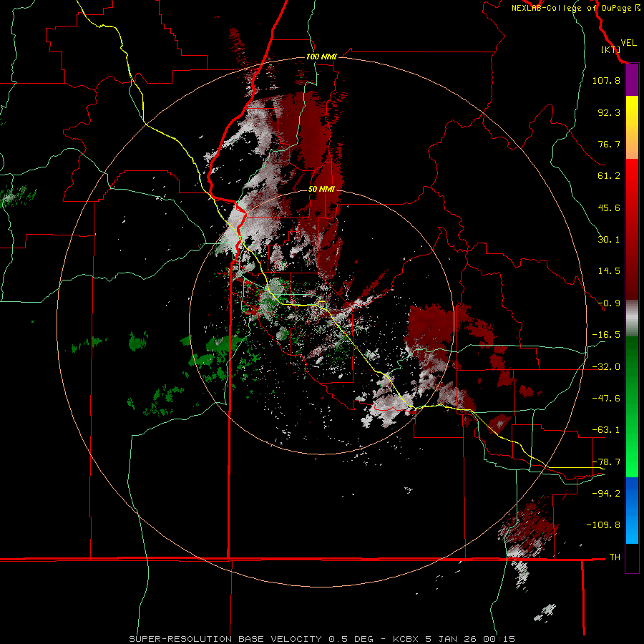Screen dimensions: 644x644
Task: Click the -16.5 velocity scale value
Action: (x=606, y=335)
